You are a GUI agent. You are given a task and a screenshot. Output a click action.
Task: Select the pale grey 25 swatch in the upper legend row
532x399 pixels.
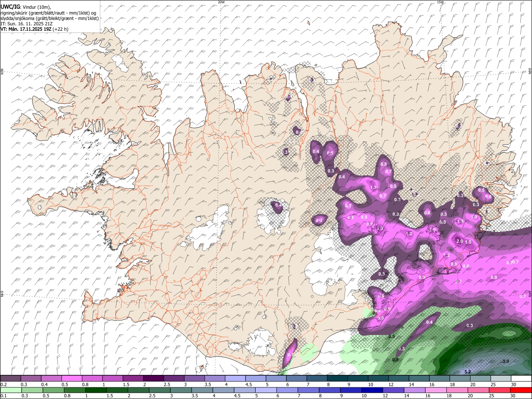click(x=501, y=379)
